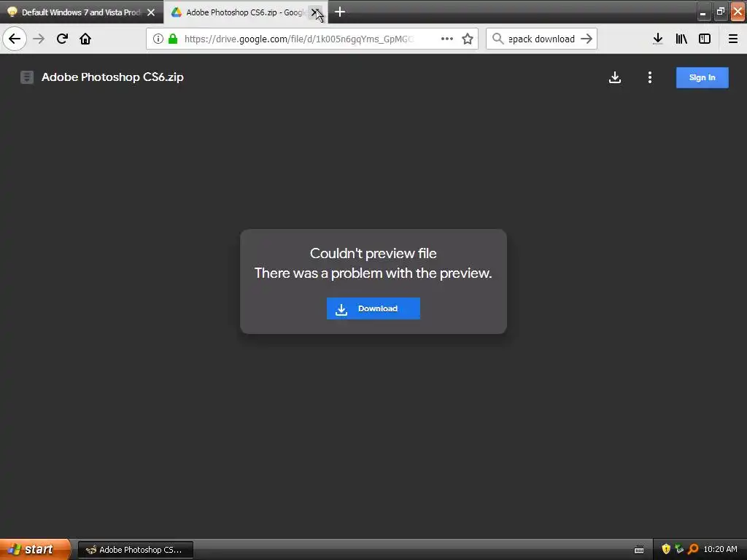Screen dimensions: 747x560
Task: Click the orange magnifier tray icon
Action: [693, 549]
